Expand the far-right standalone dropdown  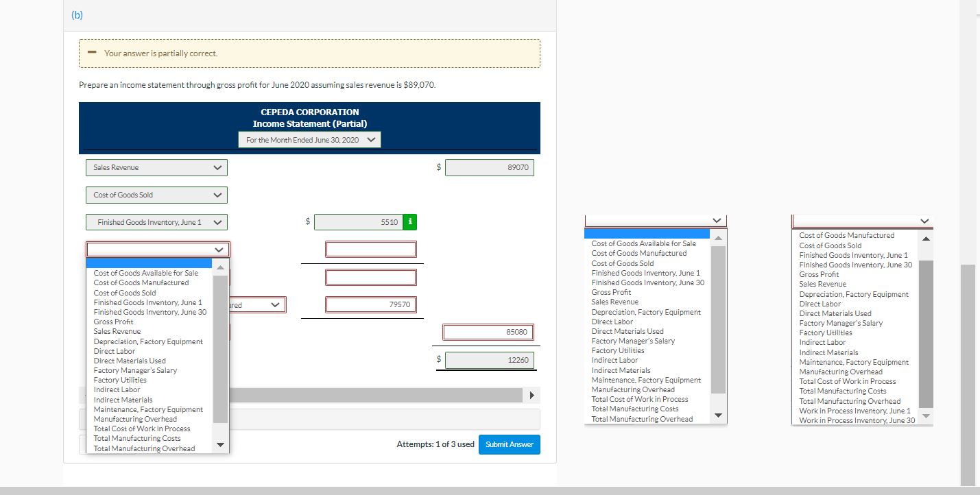tap(862, 220)
